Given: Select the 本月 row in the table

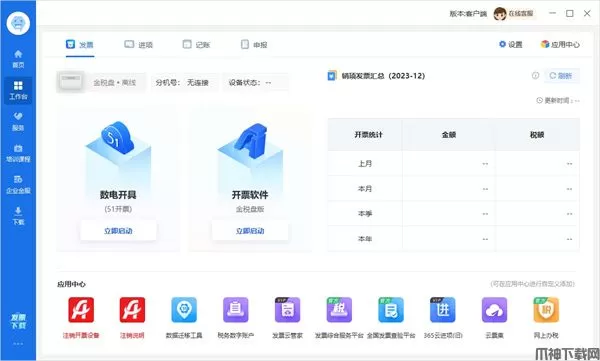Looking at the screenshot, I should coord(453,189).
